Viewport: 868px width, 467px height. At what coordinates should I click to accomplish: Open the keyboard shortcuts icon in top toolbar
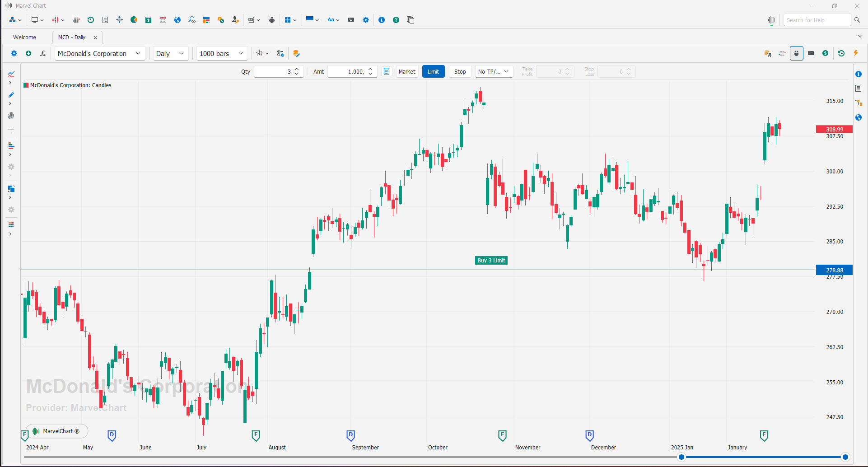pyautogui.click(x=351, y=20)
